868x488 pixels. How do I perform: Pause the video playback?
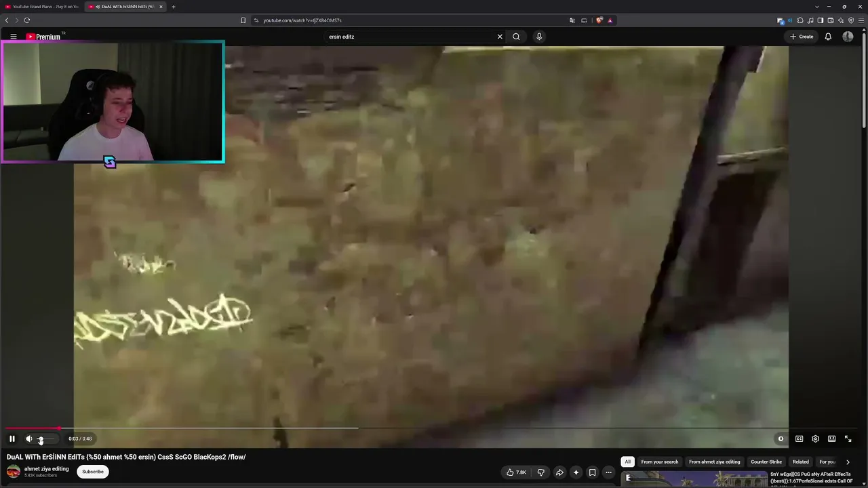[x=12, y=439]
